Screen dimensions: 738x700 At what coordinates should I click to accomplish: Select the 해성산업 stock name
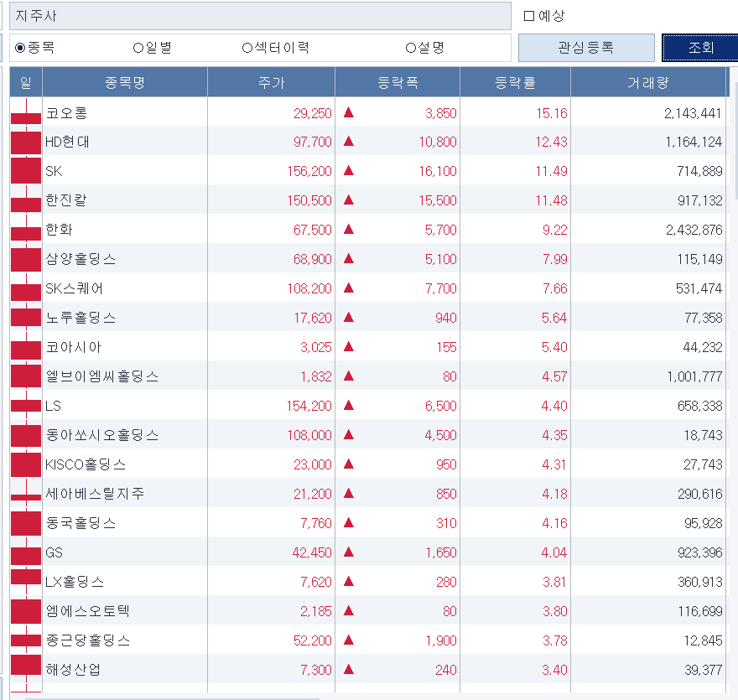tap(73, 670)
